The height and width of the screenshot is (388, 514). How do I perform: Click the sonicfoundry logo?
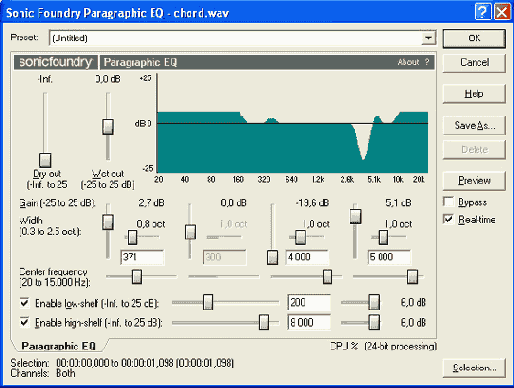(56, 62)
